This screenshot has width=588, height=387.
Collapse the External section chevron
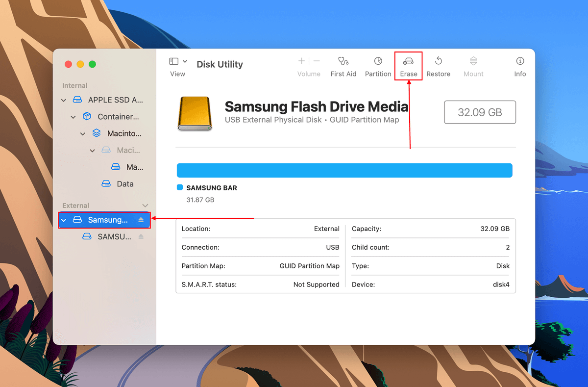[x=145, y=206]
